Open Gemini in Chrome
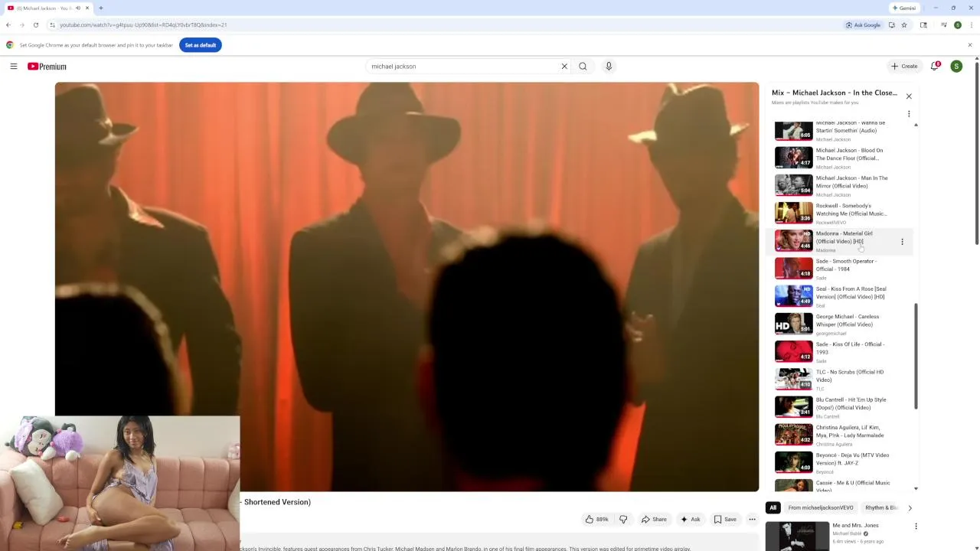 tap(904, 8)
